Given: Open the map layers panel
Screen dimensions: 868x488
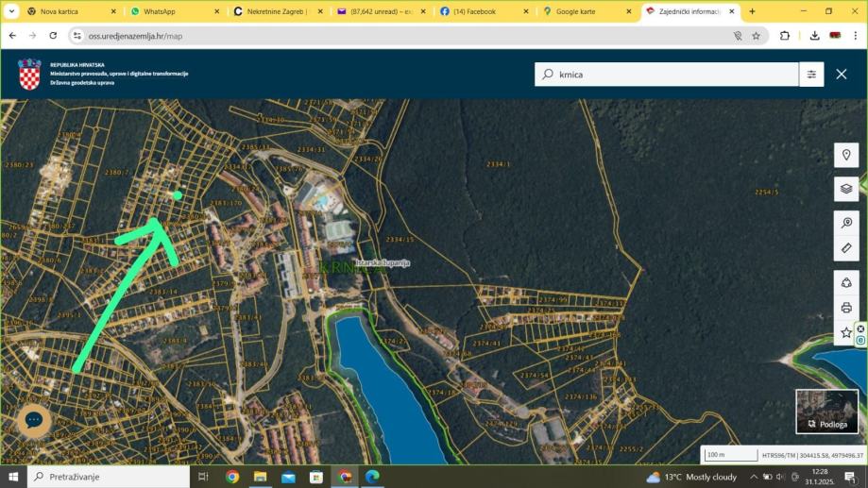Looking at the screenshot, I should (846, 189).
